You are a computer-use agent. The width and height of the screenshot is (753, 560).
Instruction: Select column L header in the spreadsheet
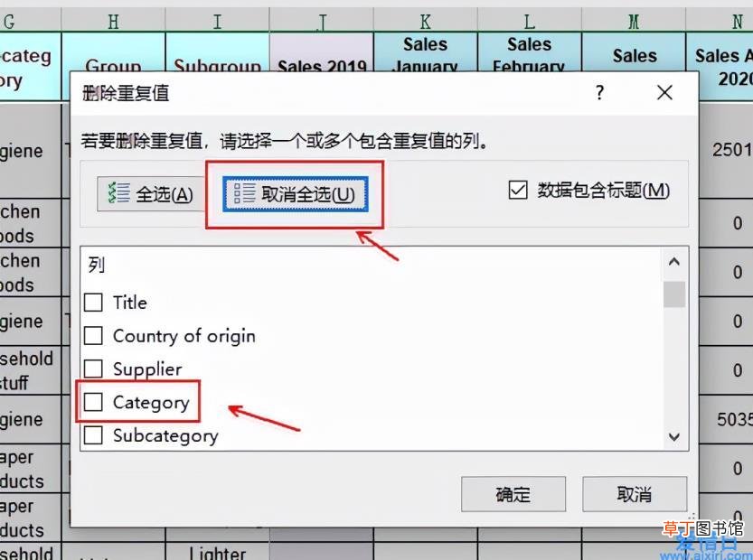[x=530, y=21]
